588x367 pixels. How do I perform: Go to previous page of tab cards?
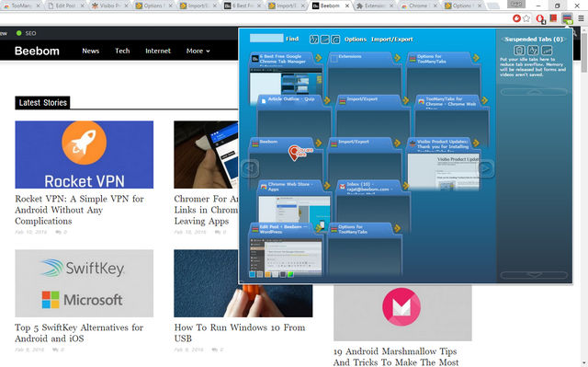click(x=250, y=168)
